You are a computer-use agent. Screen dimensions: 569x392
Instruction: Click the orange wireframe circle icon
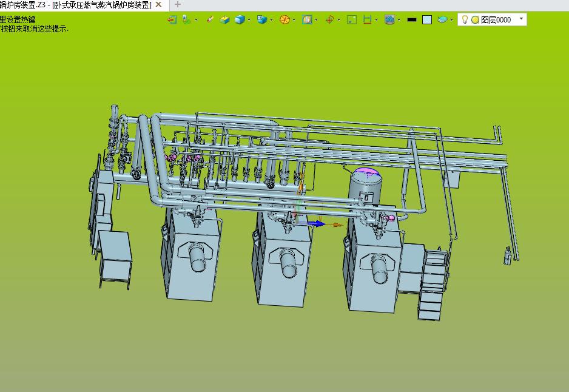pos(284,19)
